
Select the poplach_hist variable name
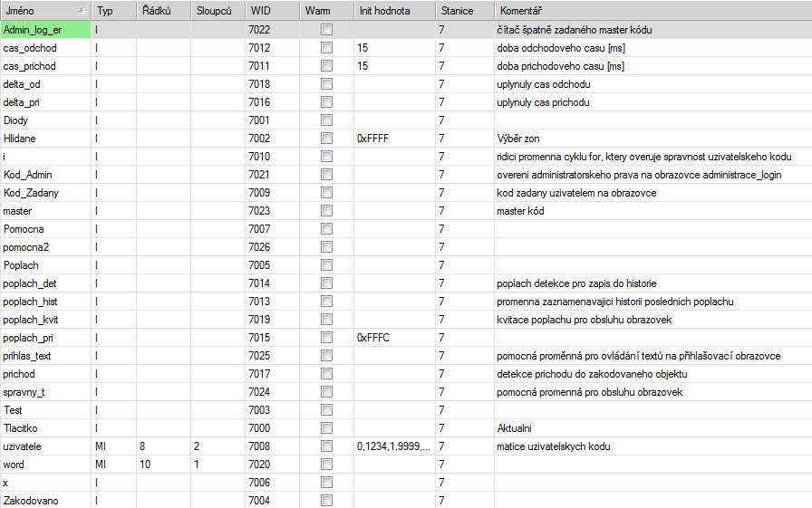pos(30,302)
